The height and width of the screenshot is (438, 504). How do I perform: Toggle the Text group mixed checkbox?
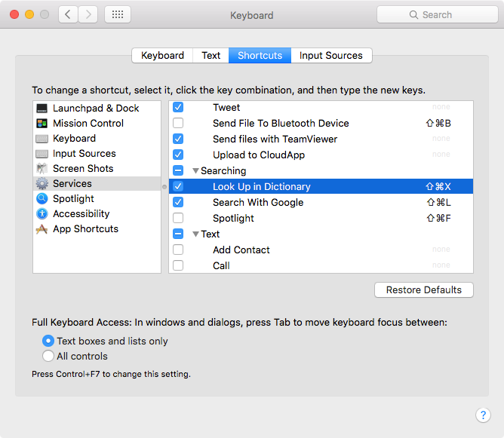pos(178,234)
